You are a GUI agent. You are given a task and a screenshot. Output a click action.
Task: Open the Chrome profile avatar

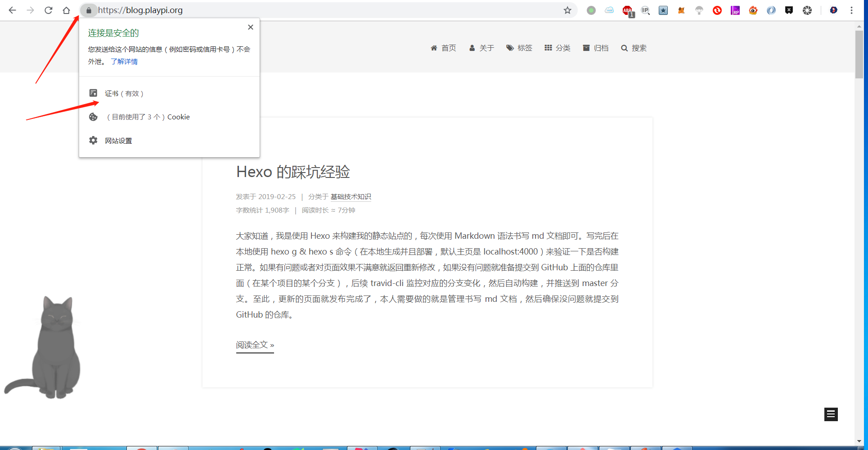click(834, 10)
